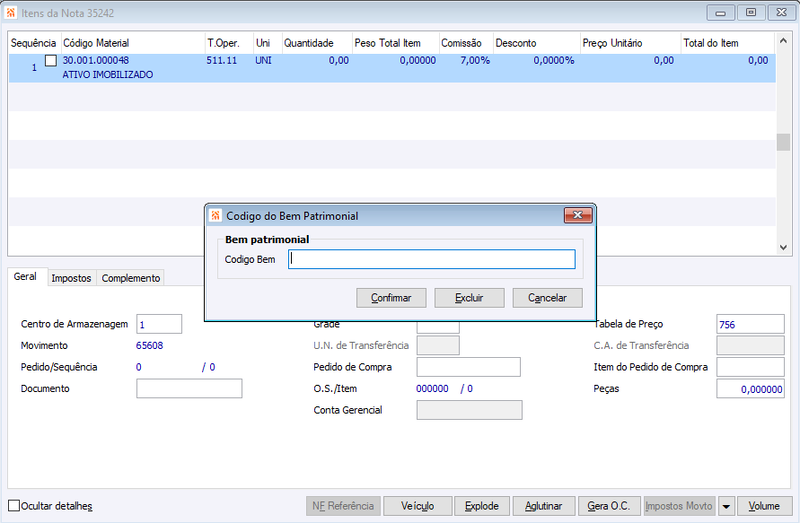Viewport: 800px width, 523px height.
Task: Click the Tabela de Preço field
Action: (x=750, y=325)
